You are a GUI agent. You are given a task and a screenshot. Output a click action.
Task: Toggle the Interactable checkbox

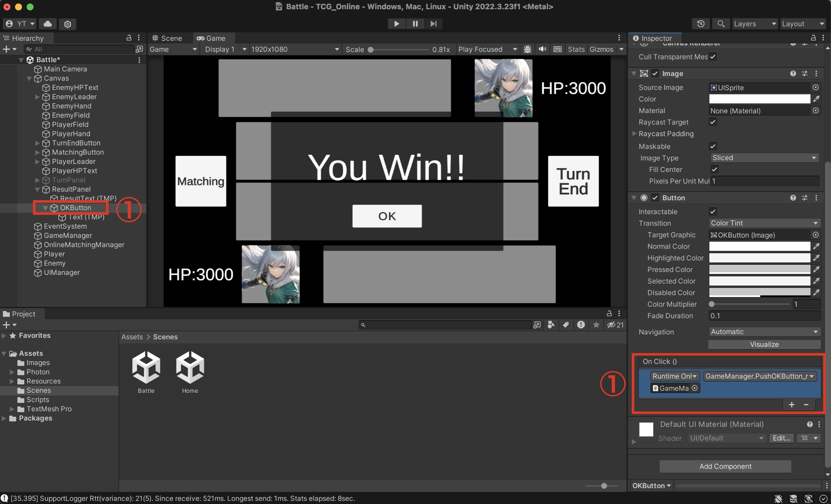click(x=712, y=212)
